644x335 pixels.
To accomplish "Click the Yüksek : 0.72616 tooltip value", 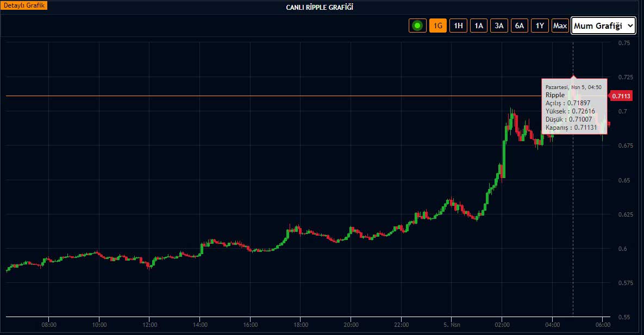I will pos(570,111).
